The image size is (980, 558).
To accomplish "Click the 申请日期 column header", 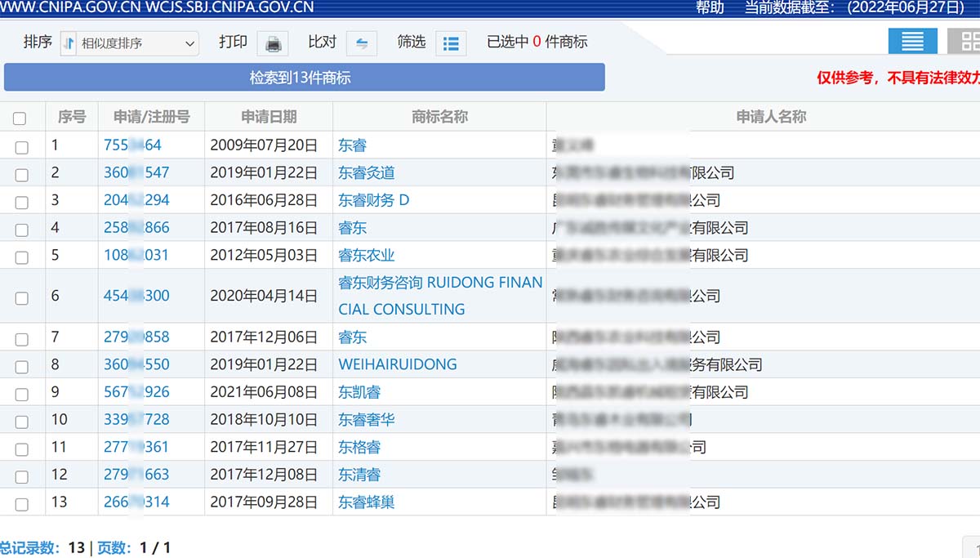I will (269, 117).
